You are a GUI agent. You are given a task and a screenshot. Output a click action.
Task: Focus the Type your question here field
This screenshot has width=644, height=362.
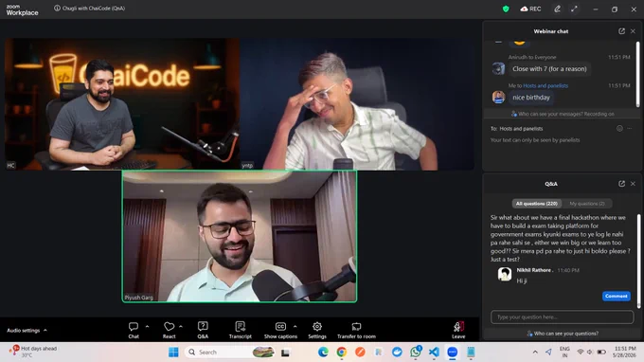562,317
